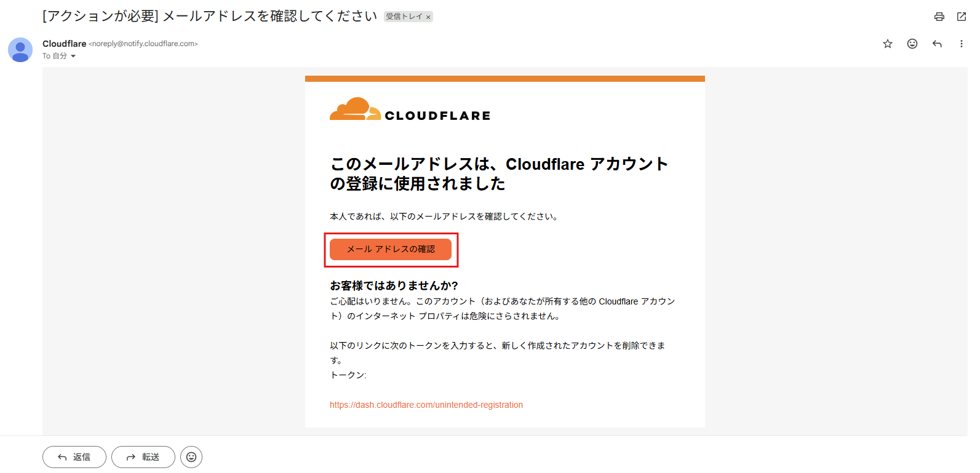Click the noreply@notify.cloudflare.com sender address
Image resolution: width=980 pixels, height=473 pixels.
point(143,44)
